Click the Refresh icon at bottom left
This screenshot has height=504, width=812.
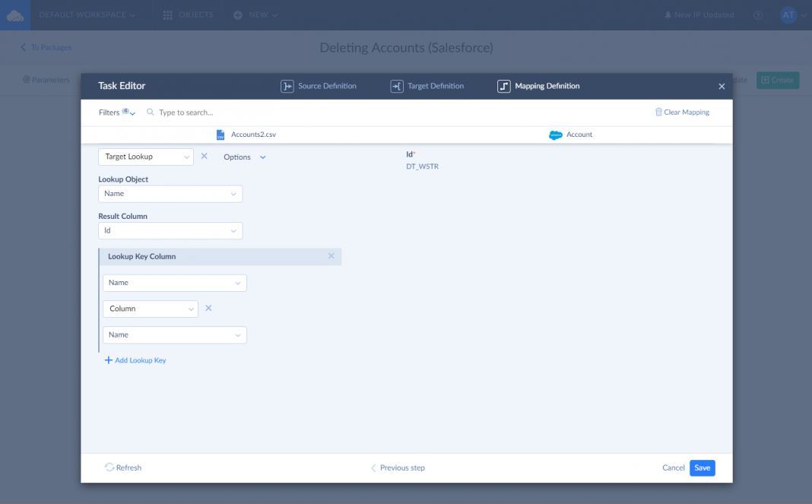pyautogui.click(x=109, y=468)
